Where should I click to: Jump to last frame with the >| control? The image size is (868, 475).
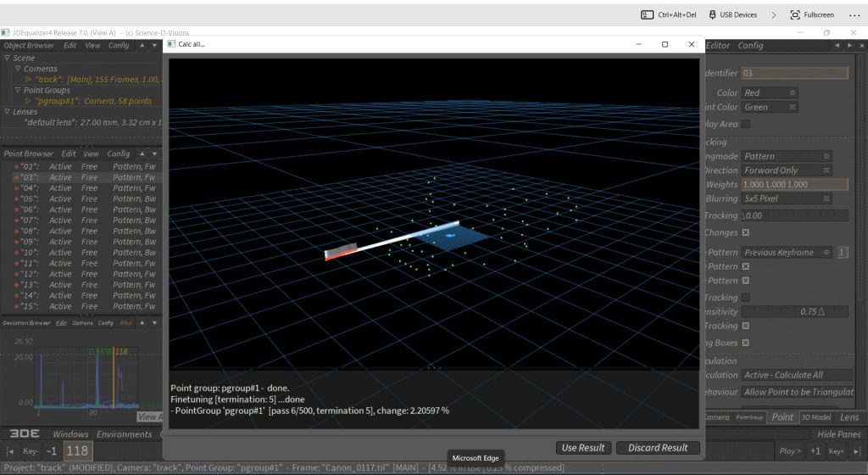pos(856,451)
